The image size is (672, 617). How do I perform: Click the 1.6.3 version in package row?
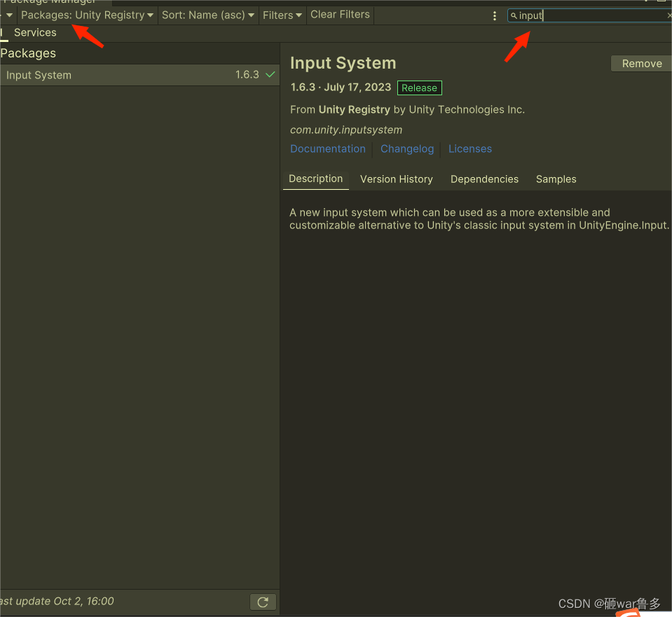click(247, 74)
